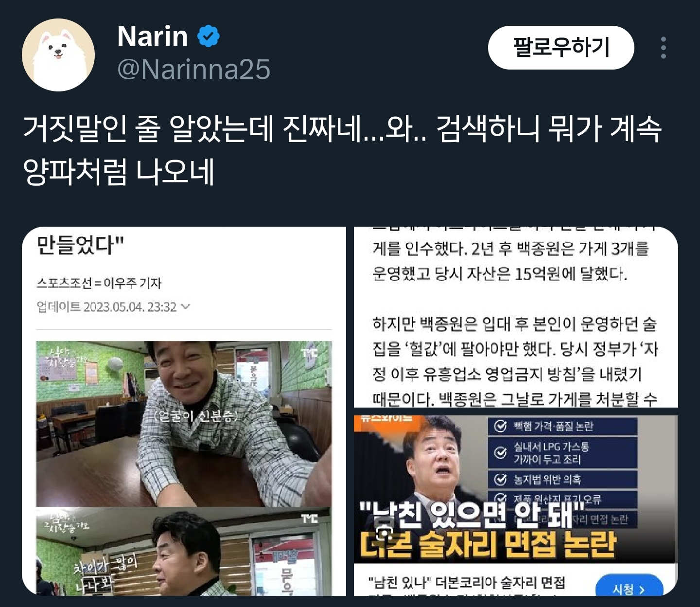Image resolution: width=700 pixels, height=607 pixels.
Task: Open the @Narinna25 handle link
Action: [193, 69]
